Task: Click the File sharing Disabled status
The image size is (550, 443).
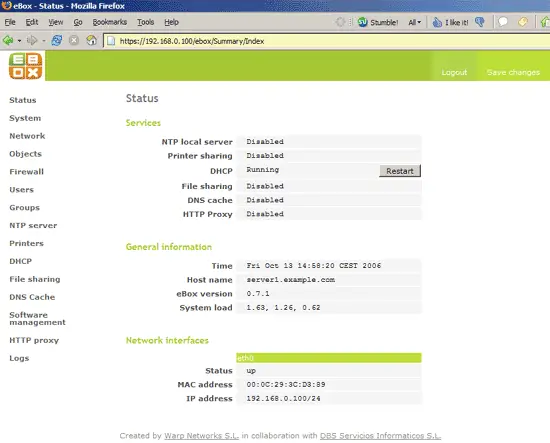Action: pyautogui.click(x=265, y=186)
